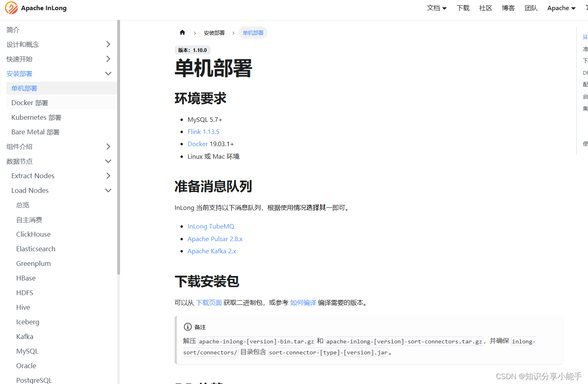Open Iceberg load node page
This screenshot has height=384, width=588.
coord(28,322)
